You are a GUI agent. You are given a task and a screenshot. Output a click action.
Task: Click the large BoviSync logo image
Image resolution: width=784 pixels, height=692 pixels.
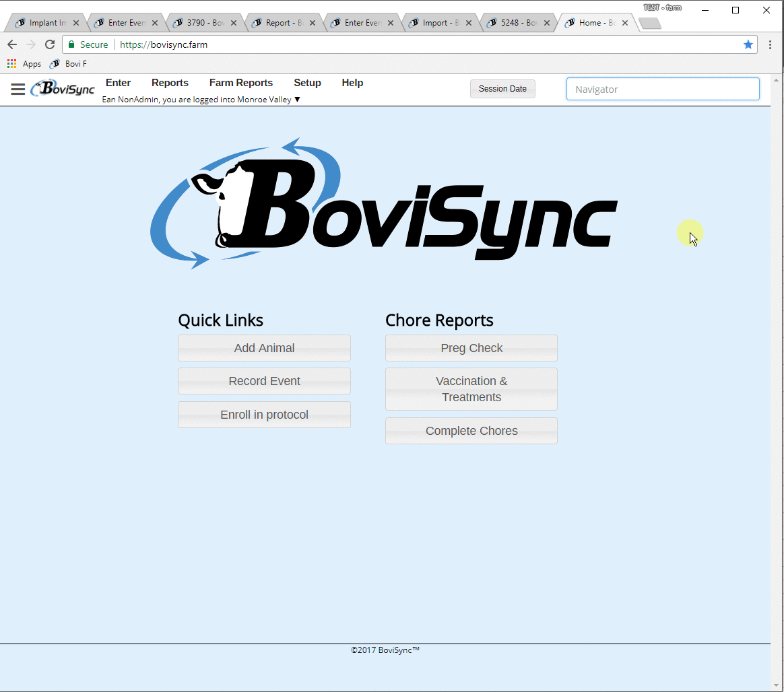pos(384,203)
